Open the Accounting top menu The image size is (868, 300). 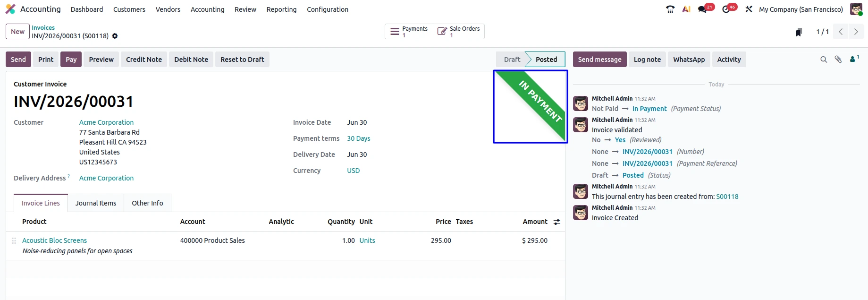pos(208,9)
